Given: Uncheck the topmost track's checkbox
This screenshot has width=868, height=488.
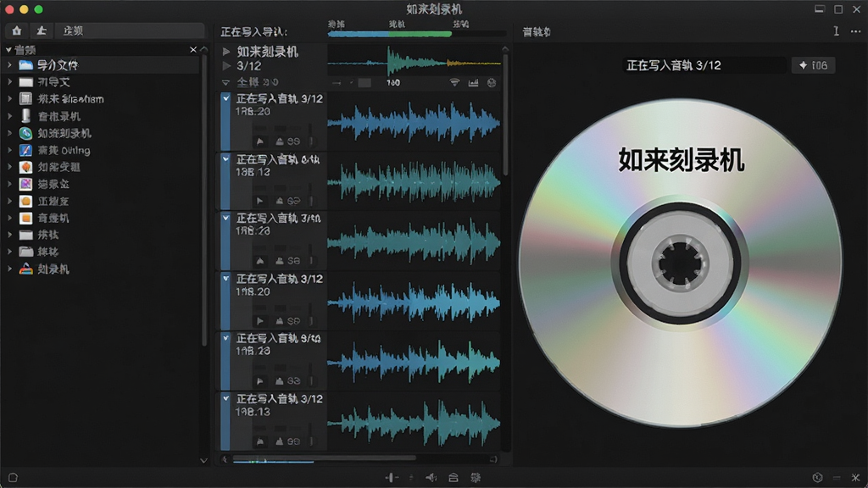Looking at the screenshot, I should click(x=225, y=98).
